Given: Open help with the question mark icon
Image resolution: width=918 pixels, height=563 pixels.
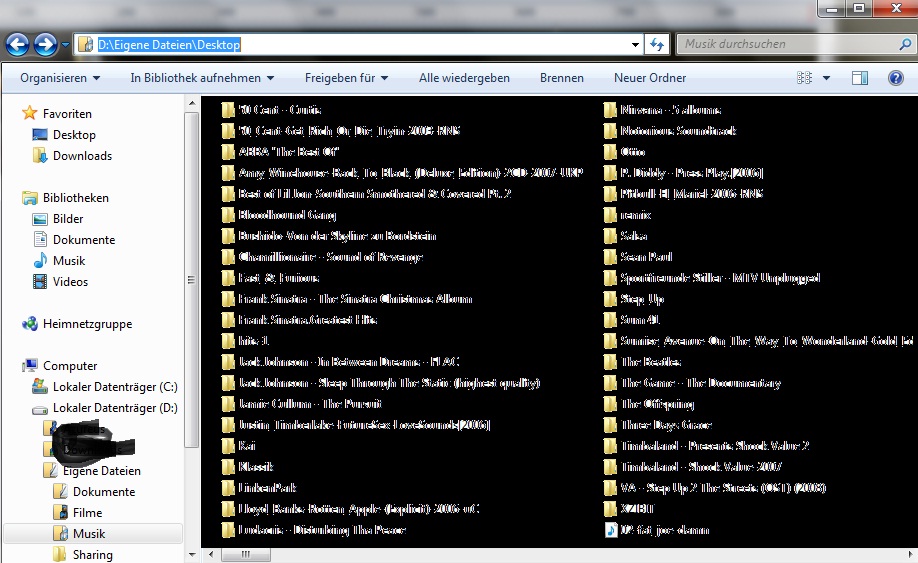Looking at the screenshot, I should click(x=895, y=78).
